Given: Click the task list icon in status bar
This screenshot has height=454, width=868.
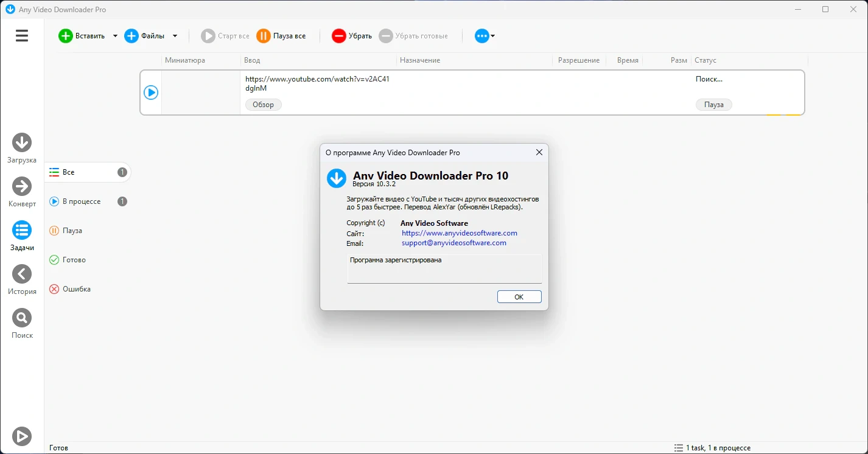Looking at the screenshot, I should click(678, 448).
